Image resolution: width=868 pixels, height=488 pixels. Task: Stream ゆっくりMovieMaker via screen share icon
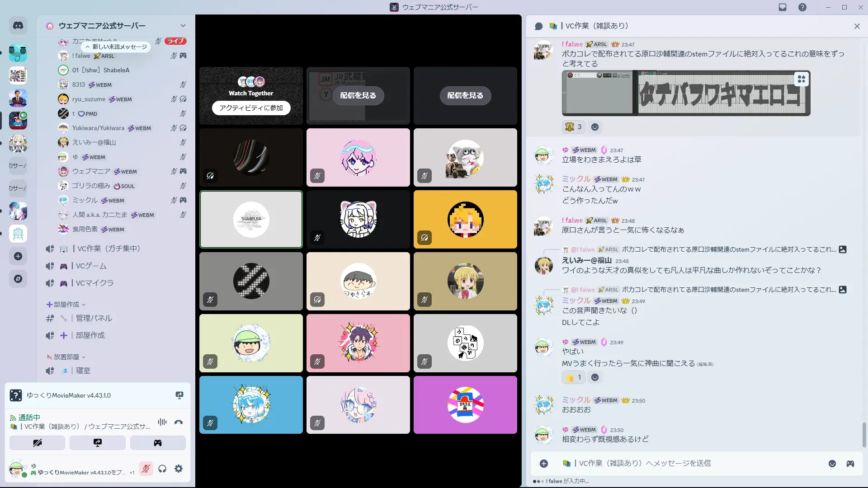(179, 395)
